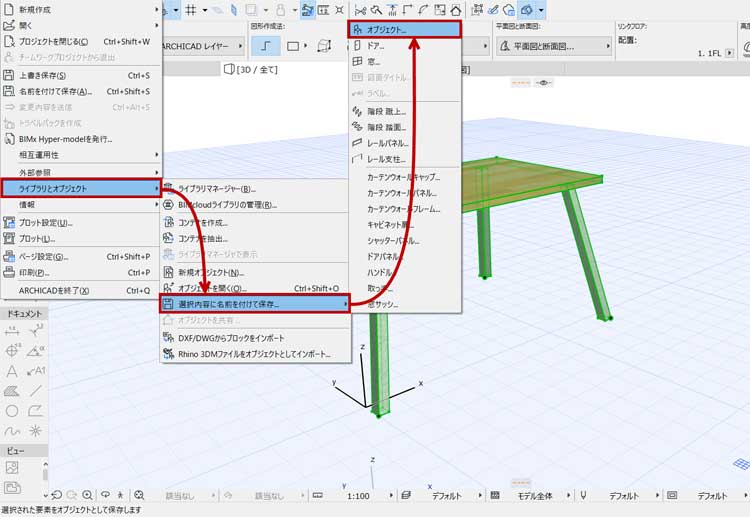Screen dimensions: 750x517
Task: Select the straight geometry method icon
Action: click(x=266, y=46)
